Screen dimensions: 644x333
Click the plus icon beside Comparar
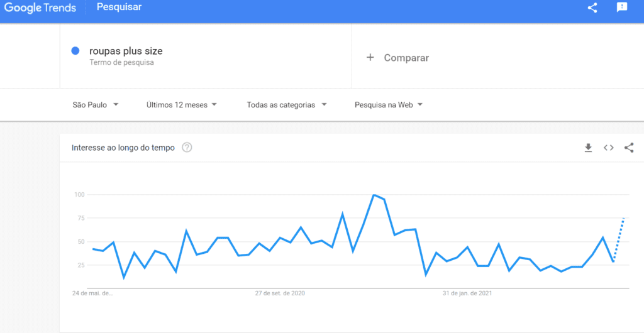(x=370, y=57)
